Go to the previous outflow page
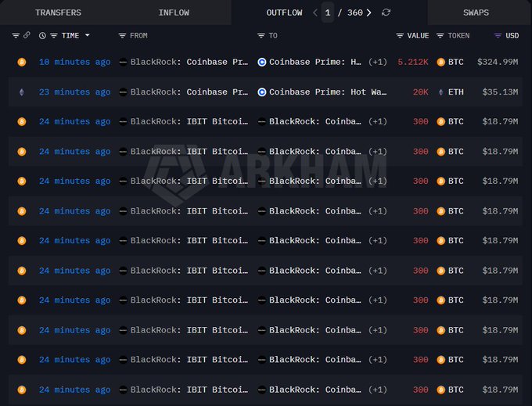 point(315,13)
